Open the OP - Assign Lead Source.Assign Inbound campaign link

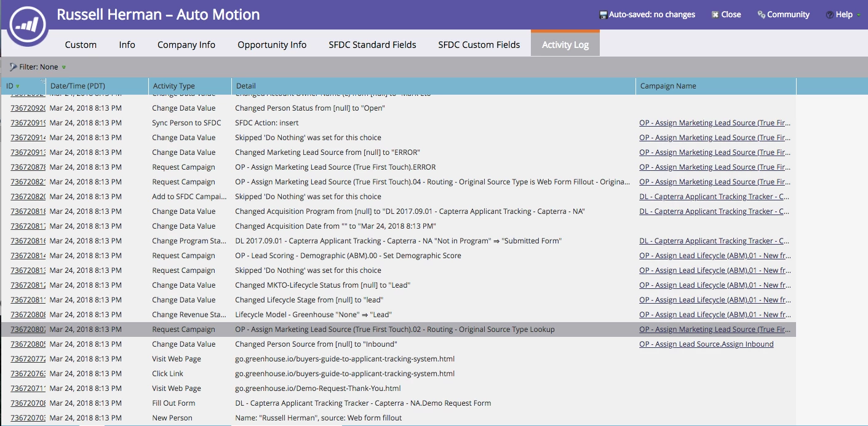point(706,344)
